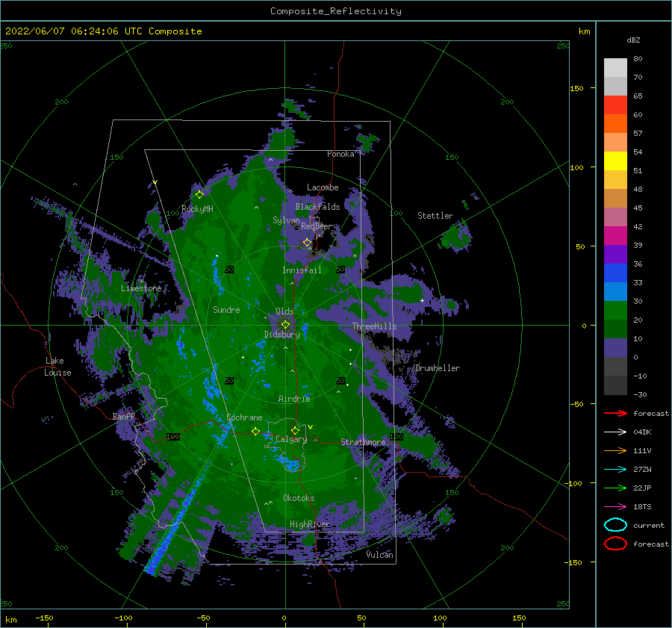Select the 39 dBZ purple color swatch
The width and height of the screenshot is (672, 628).
click(x=615, y=254)
